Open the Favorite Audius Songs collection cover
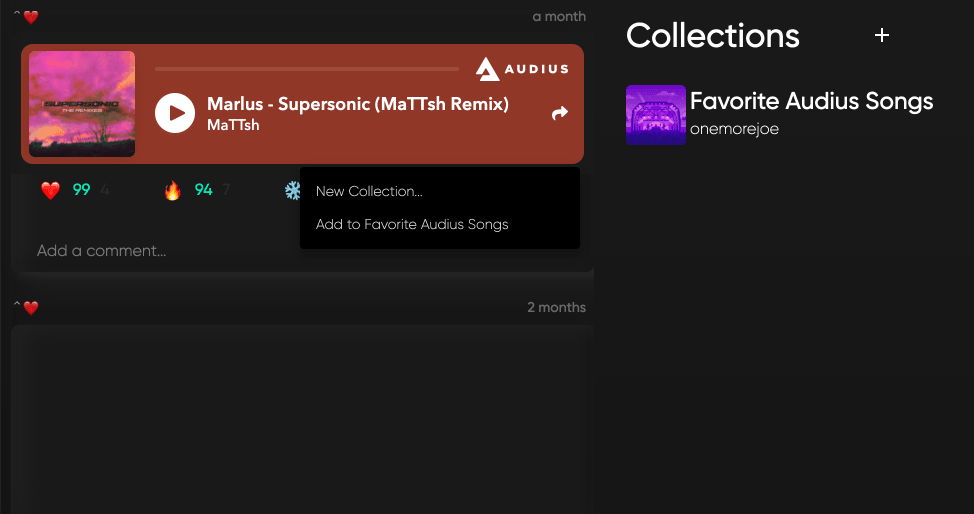This screenshot has height=514, width=974. (x=655, y=115)
